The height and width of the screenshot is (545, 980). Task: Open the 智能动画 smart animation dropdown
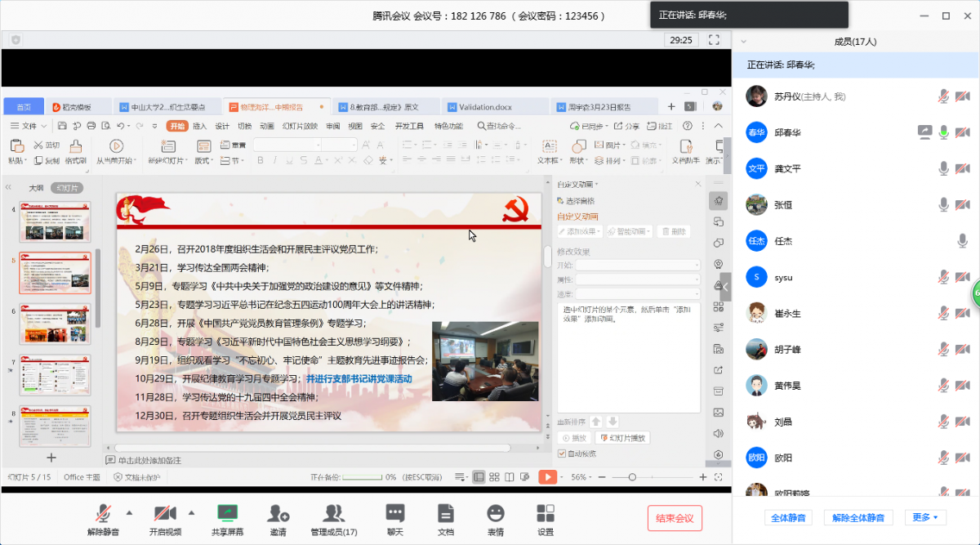tap(631, 231)
